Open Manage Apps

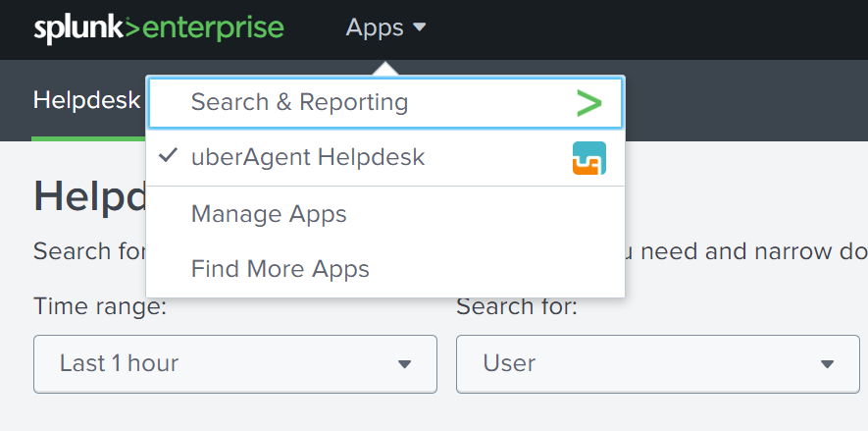[x=269, y=213]
